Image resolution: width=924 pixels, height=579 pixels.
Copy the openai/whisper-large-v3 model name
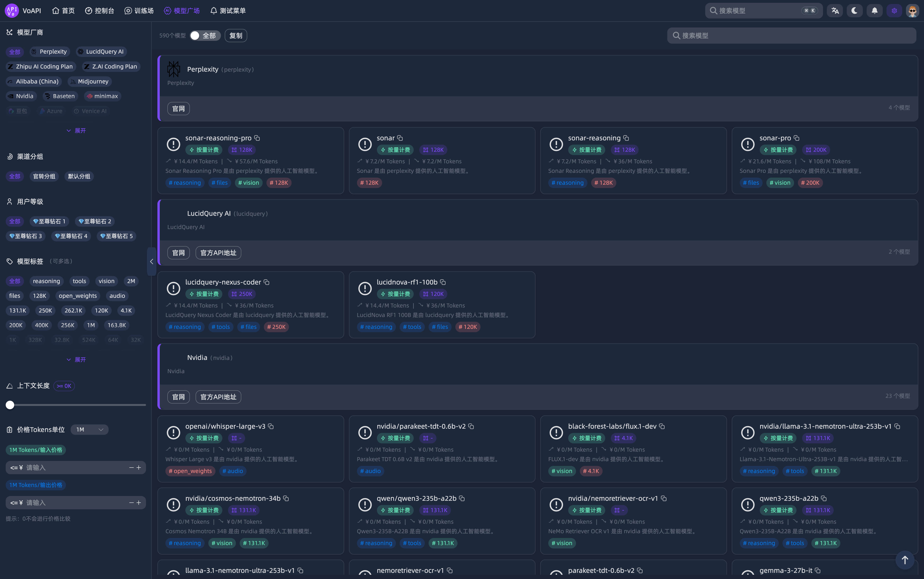(271, 426)
